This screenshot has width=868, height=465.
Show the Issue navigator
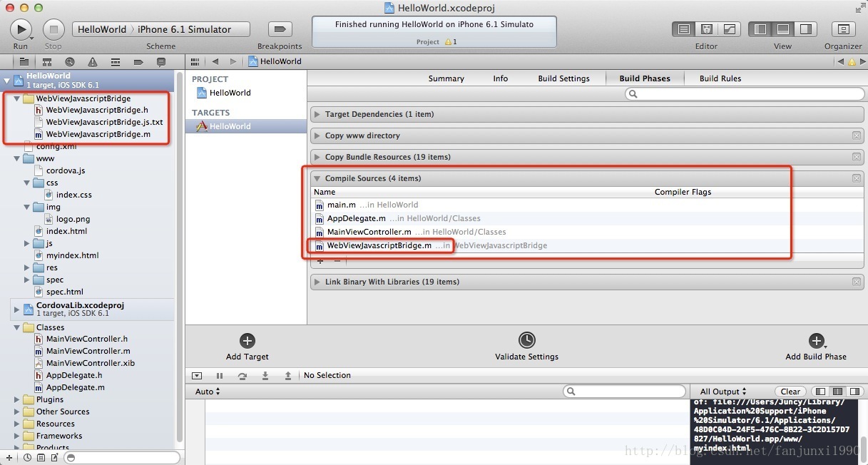tap(92, 62)
